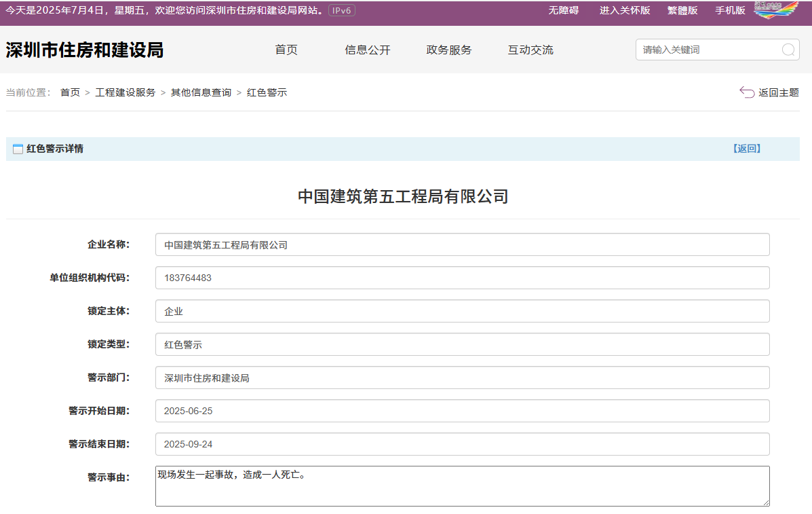The width and height of the screenshot is (812, 514).
Task: Click the colorful logo in top banner
Action: [776, 10]
